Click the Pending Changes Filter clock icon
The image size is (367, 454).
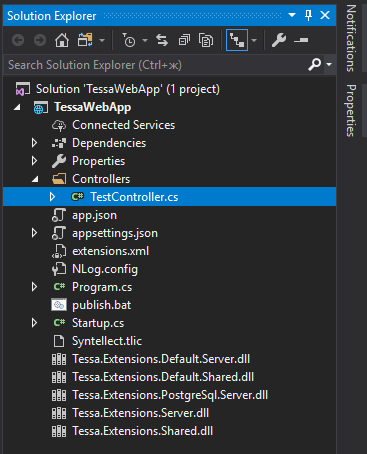(129, 40)
